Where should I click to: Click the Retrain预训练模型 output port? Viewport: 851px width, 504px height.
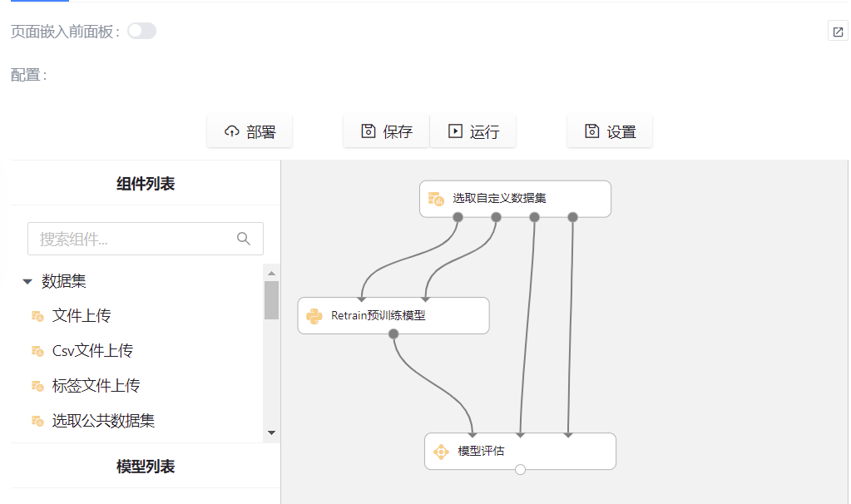[x=393, y=334]
